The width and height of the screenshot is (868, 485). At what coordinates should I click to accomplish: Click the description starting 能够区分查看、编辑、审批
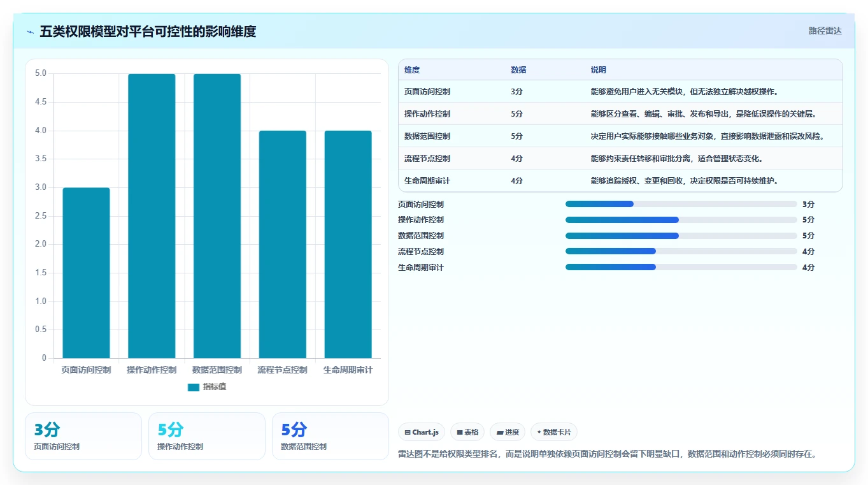(x=704, y=114)
